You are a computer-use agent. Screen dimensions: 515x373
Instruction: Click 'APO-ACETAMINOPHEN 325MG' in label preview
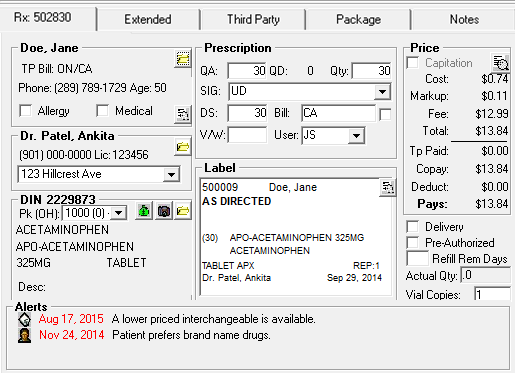coord(297,238)
